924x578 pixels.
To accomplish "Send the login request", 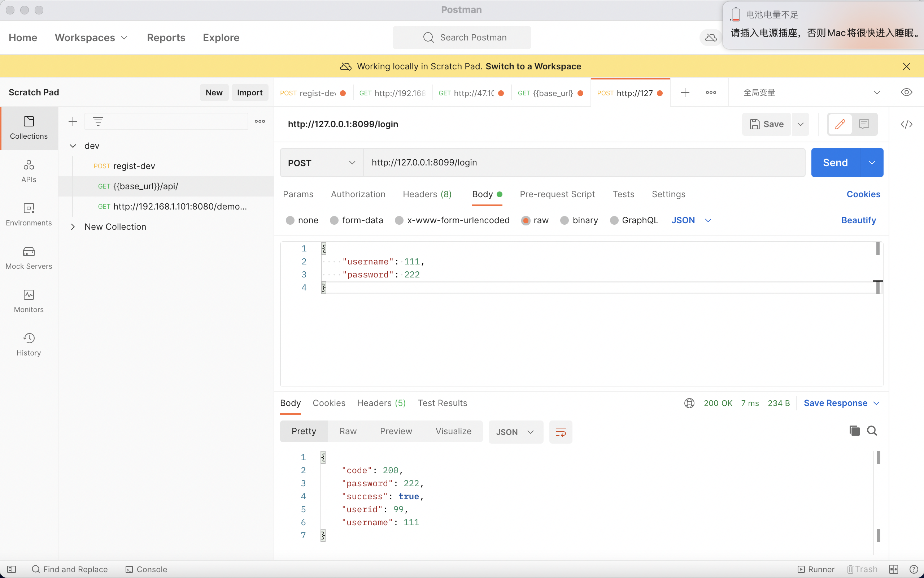I will click(835, 163).
